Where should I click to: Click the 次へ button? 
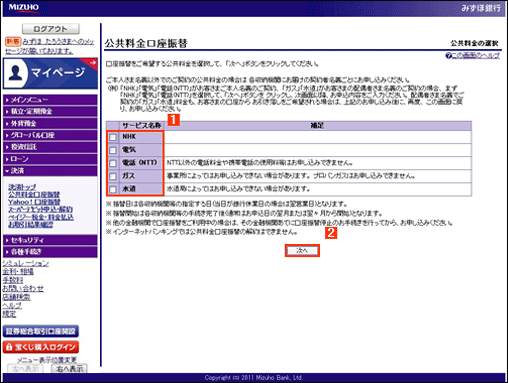pos(302,250)
